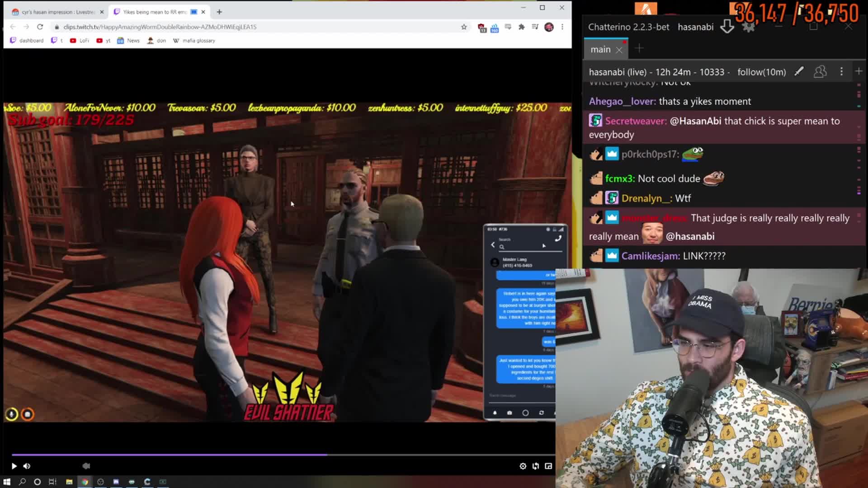Open the mafia glossary bookmark
The height and width of the screenshot is (488, 868).
pyautogui.click(x=194, y=41)
